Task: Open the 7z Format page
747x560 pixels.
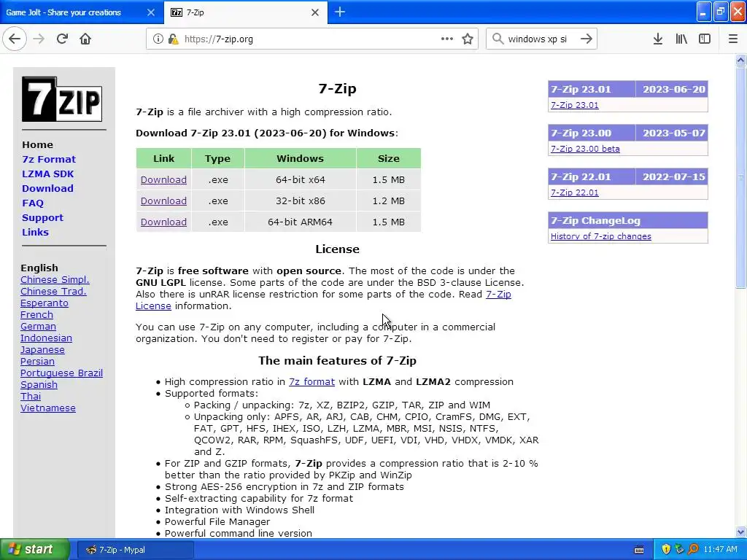Action: click(x=49, y=160)
